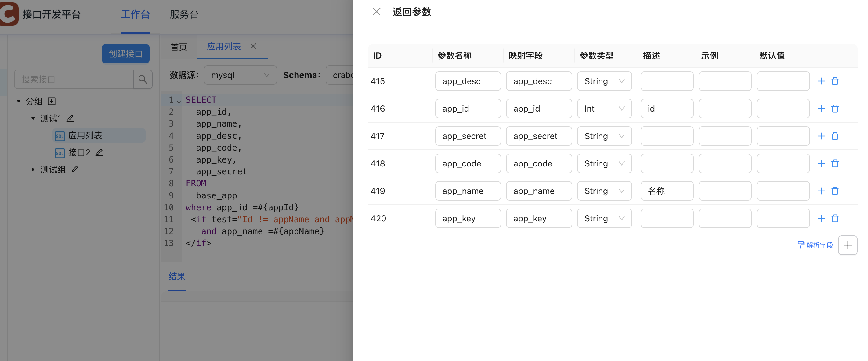Edit the 接口2 entry
The image size is (868, 361).
click(99, 152)
